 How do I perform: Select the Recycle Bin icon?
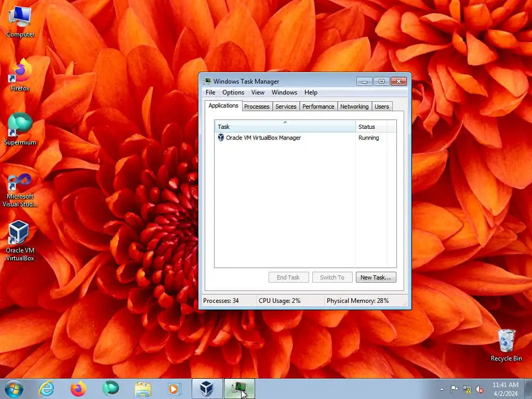[x=506, y=345]
